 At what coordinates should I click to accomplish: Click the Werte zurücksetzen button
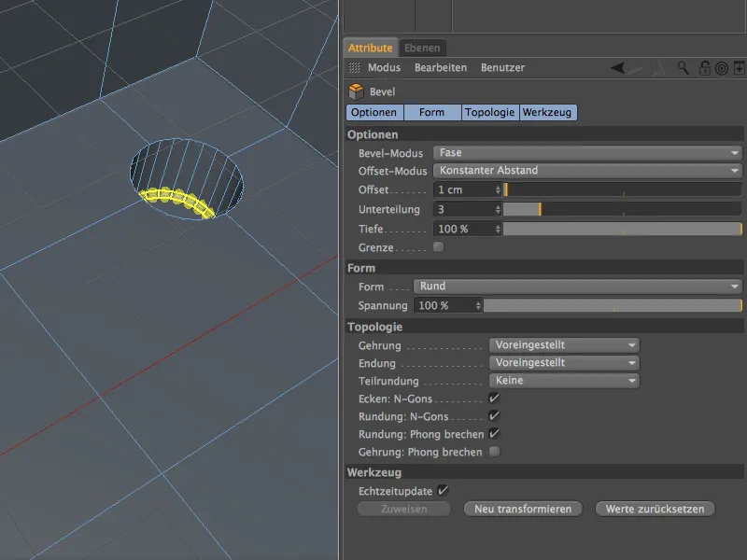point(660,509)
